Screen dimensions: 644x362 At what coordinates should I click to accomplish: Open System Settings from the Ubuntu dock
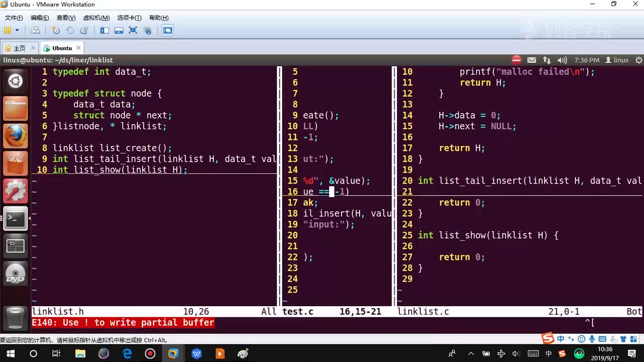[x=15, y=191]
